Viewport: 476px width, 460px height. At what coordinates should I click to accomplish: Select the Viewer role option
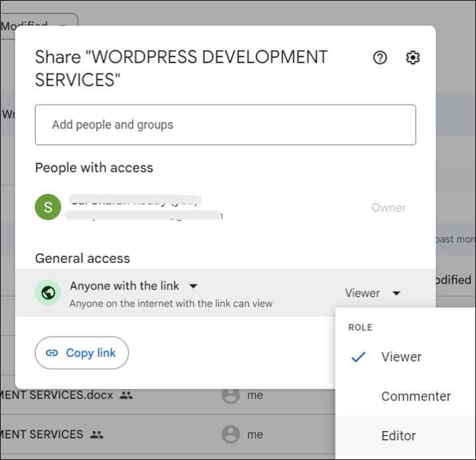pos(405,357)
